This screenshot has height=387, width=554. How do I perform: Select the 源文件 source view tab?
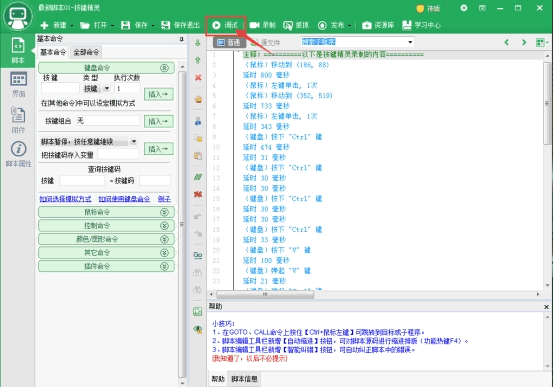coord(266,43)
